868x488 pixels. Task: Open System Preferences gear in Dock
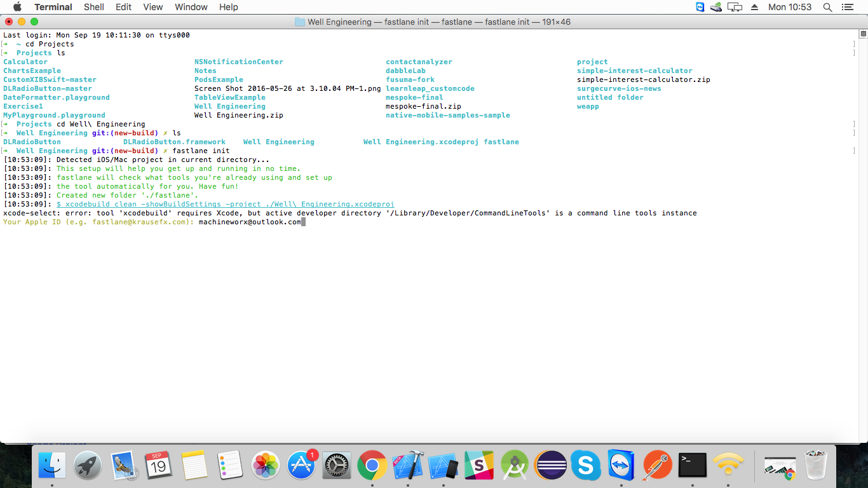tap(337, 466)
